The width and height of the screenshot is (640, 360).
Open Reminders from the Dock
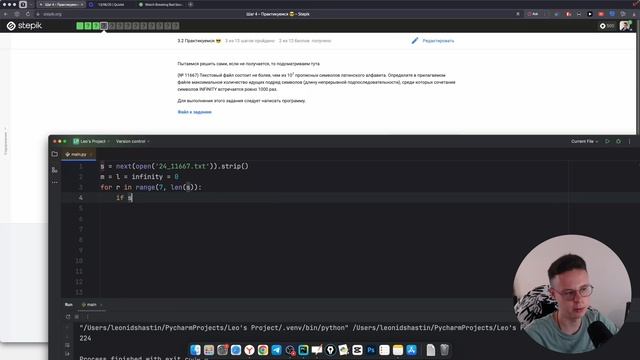click(384, 350)
